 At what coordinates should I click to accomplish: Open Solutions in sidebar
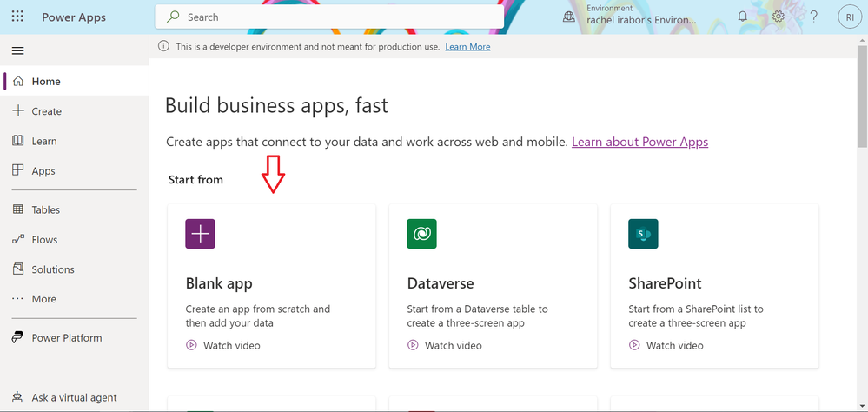pos(74,269)
